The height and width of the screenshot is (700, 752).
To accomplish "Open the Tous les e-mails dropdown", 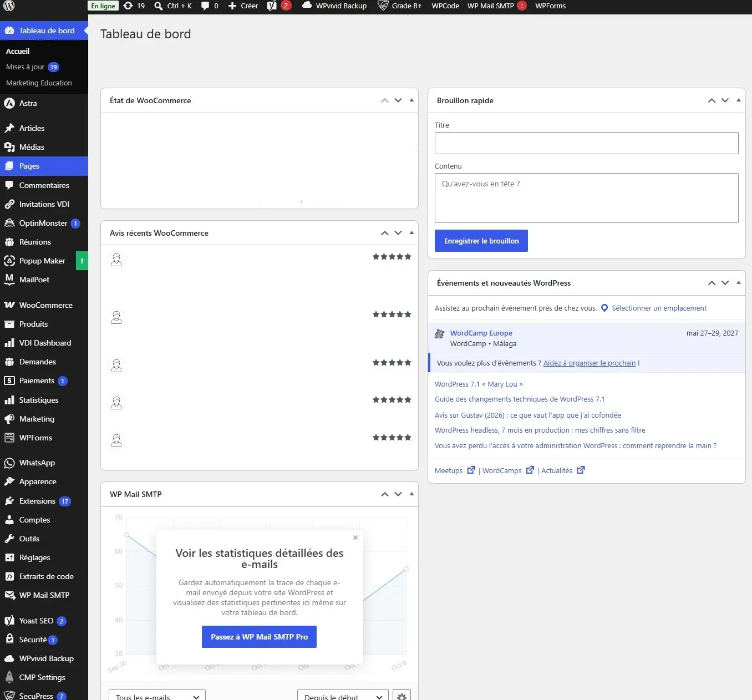I will pos(157,697).
